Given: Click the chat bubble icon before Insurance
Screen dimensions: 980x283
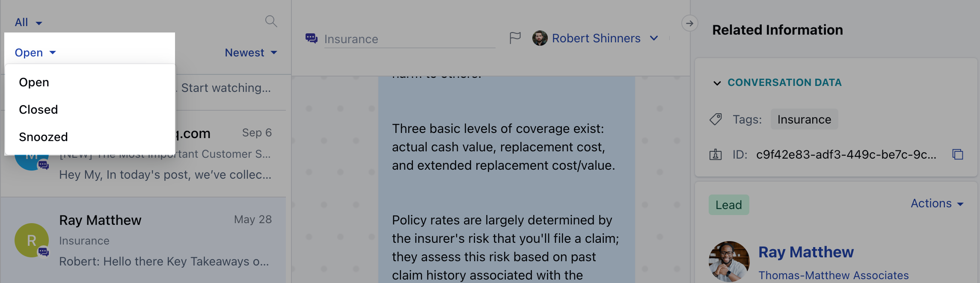Looking at the screenshot, I should 311,38.
